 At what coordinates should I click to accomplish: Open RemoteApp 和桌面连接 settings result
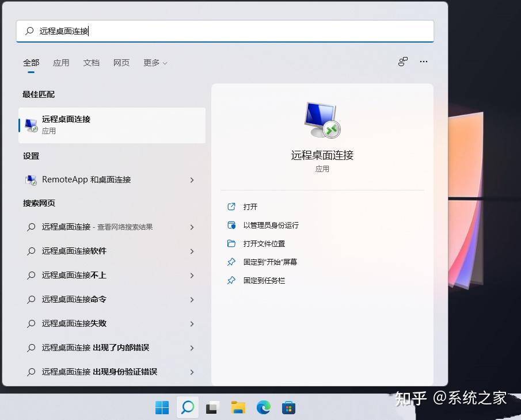(112, 180)
